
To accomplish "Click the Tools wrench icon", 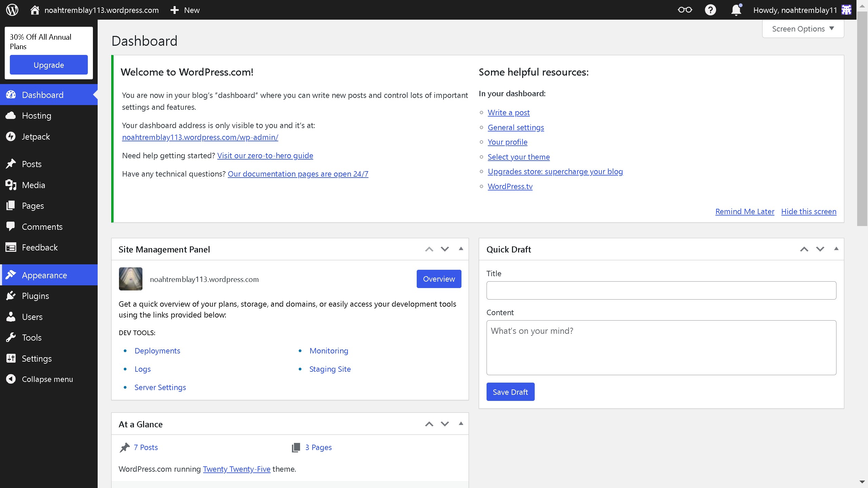I will 11,337.
